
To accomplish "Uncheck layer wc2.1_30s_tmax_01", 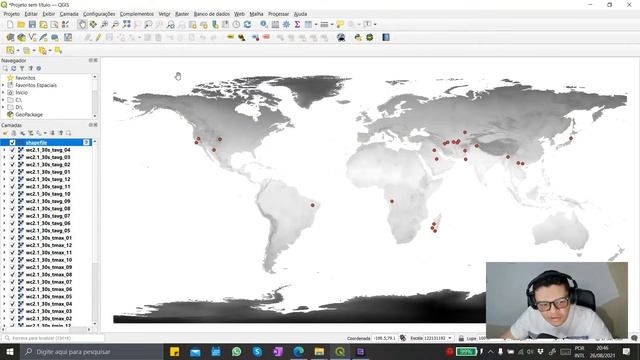I will click(13, 238).
